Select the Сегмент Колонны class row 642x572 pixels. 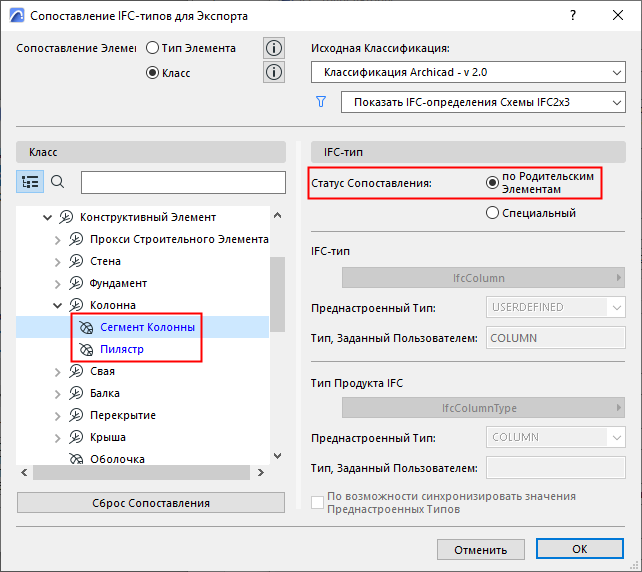tap(142, 327)
